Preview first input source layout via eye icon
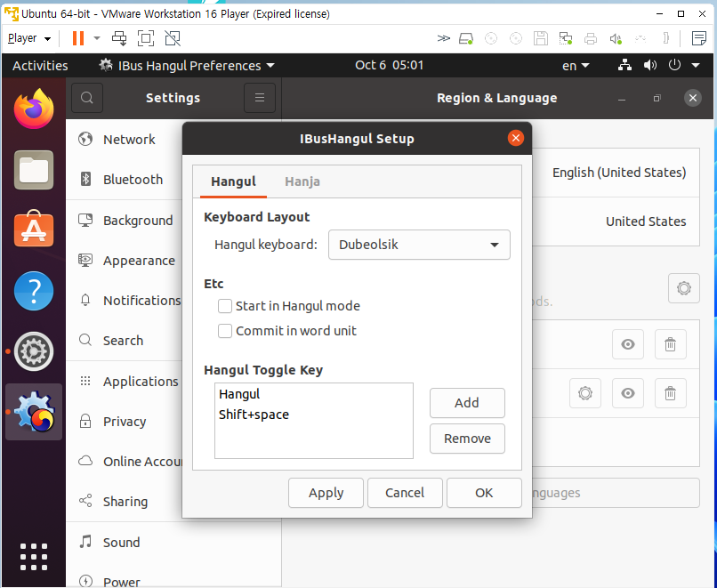The width and height of the screenshot is (717, 588). click(628, 344)
